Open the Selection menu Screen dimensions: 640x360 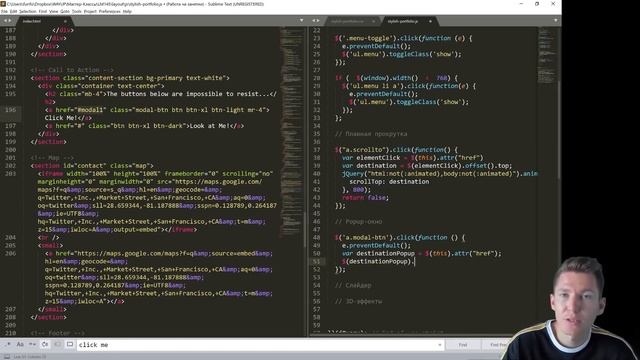28,11
